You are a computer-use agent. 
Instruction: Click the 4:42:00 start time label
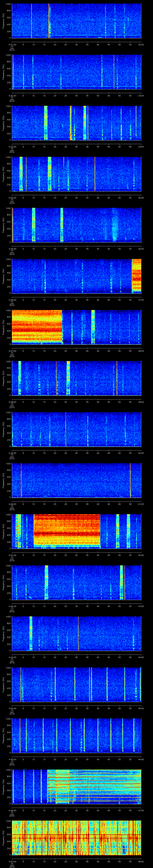(12, 606)
